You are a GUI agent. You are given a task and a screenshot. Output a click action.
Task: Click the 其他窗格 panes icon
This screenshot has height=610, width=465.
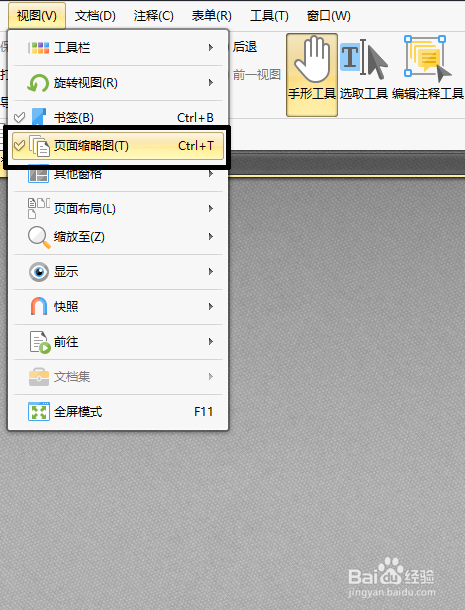click(x=39, y=174)
